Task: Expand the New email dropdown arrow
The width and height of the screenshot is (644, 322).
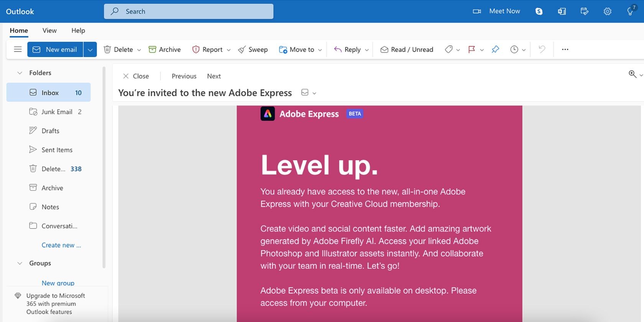Action: (90, 49)
